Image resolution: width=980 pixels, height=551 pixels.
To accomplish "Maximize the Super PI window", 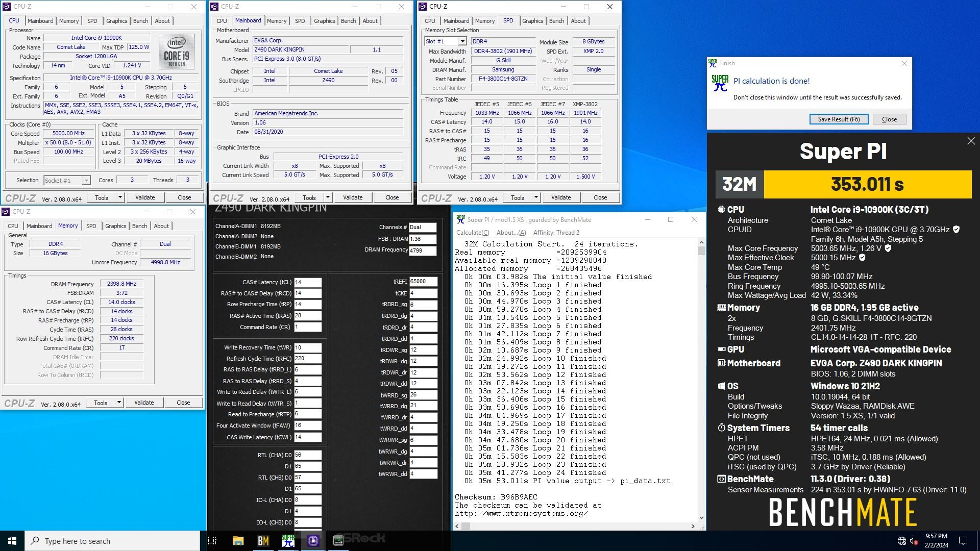I will [671, 219].
